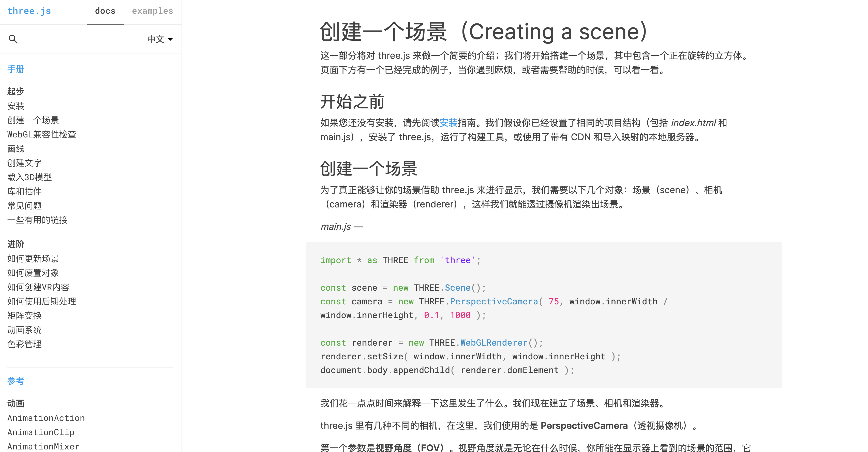Open the 中文 language dropdown

tap(160, 39)
